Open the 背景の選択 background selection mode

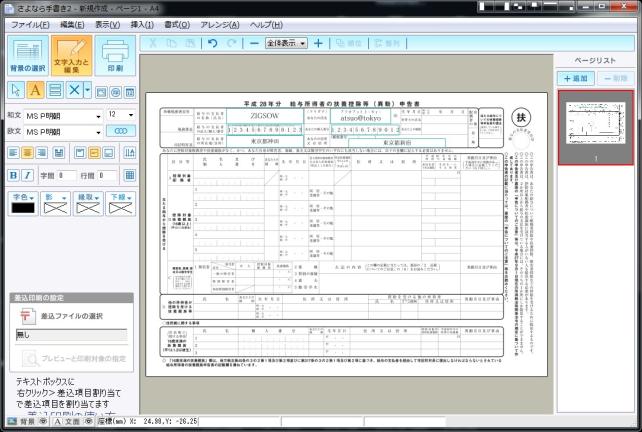28,56
